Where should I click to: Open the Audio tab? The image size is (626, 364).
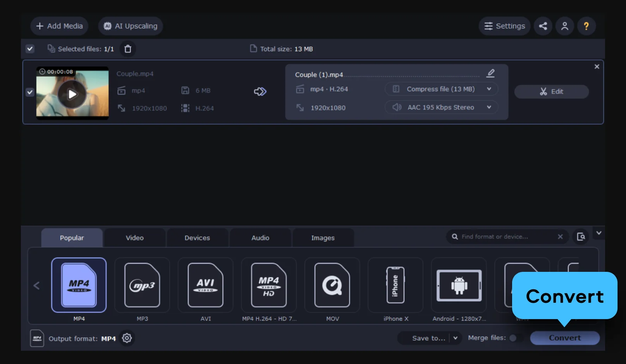point(260,238)
